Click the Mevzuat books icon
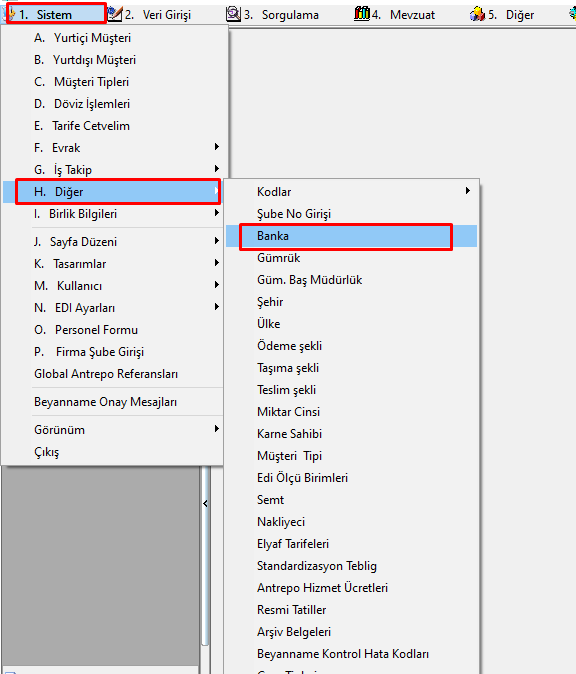The width and height of the screenshot is (576, 674). click(x=362, y=13)
